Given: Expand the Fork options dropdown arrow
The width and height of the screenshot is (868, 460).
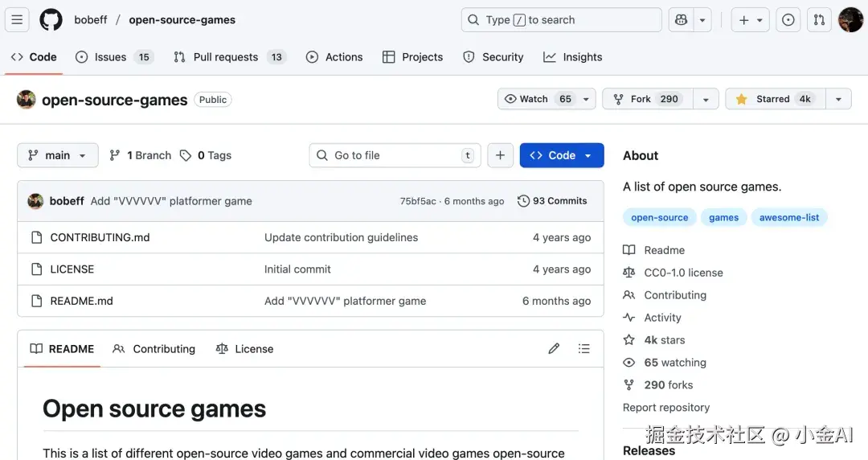Looking at the screenshot, I should coord(706,99).
